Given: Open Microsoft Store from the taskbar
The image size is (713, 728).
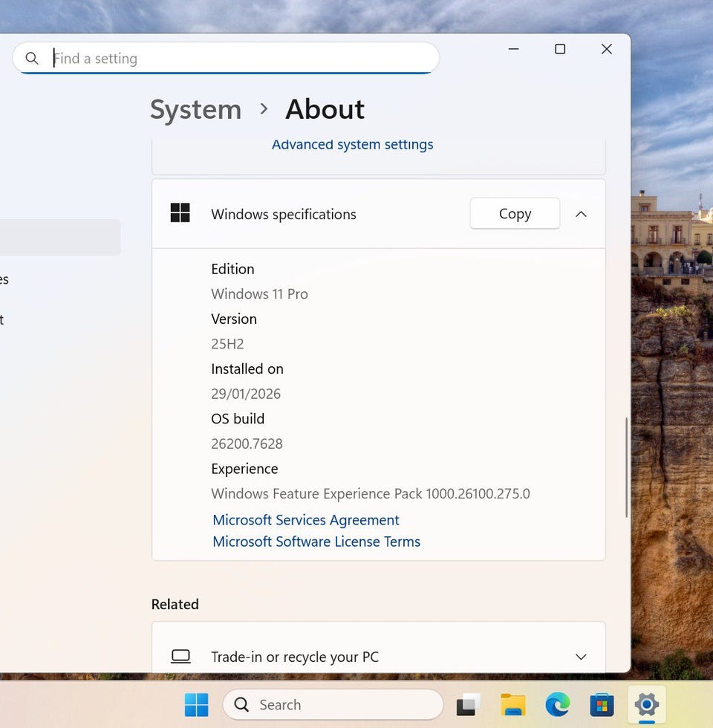Looking at the screenshot, I should pos(602,704).
